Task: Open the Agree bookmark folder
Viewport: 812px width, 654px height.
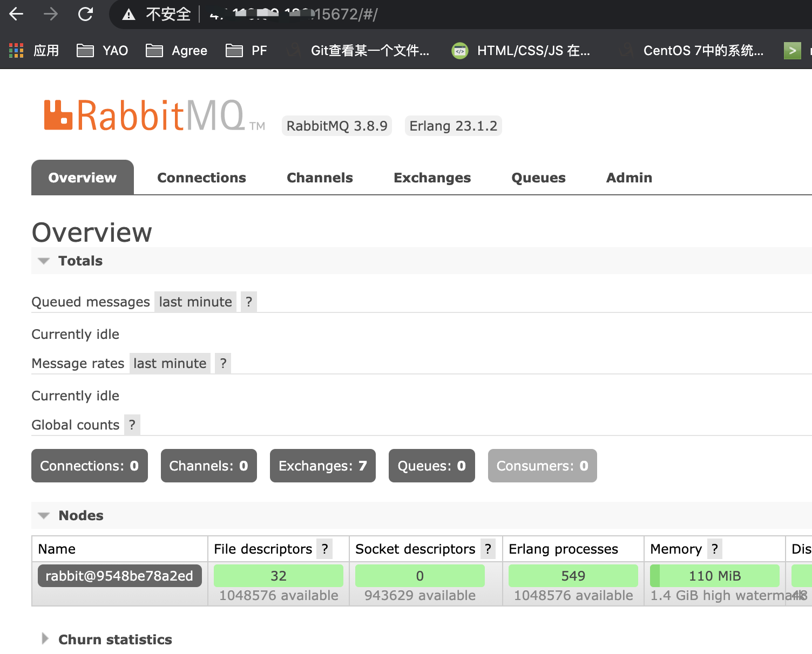Action: click(x=177, y=51)
